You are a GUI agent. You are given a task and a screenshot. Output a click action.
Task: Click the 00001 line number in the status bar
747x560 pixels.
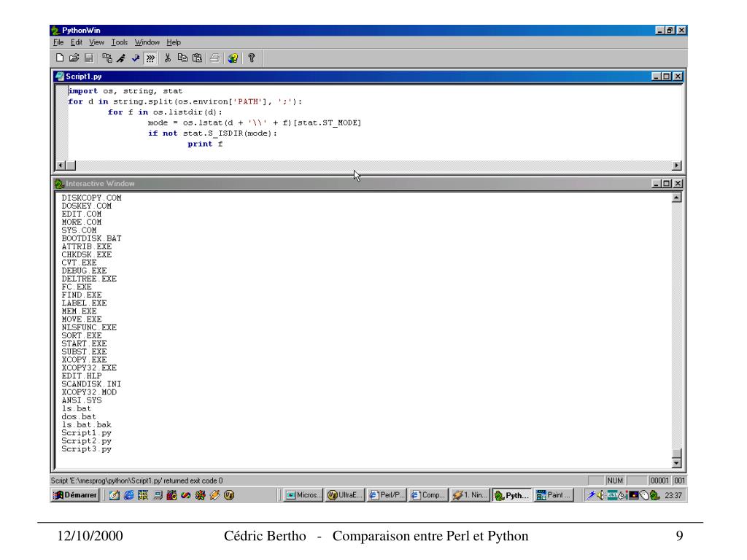point(659,481)
